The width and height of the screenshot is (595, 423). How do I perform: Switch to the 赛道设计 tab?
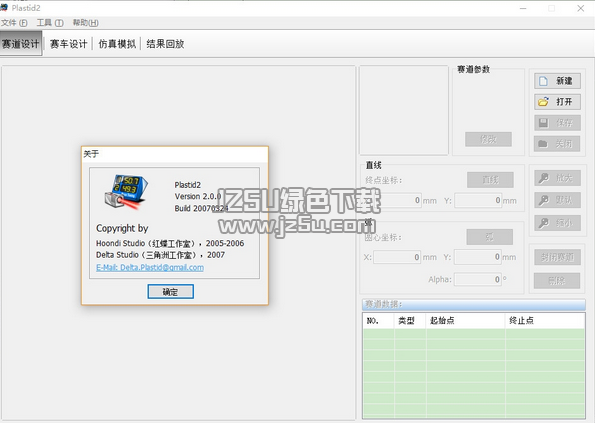coord(20,44)
